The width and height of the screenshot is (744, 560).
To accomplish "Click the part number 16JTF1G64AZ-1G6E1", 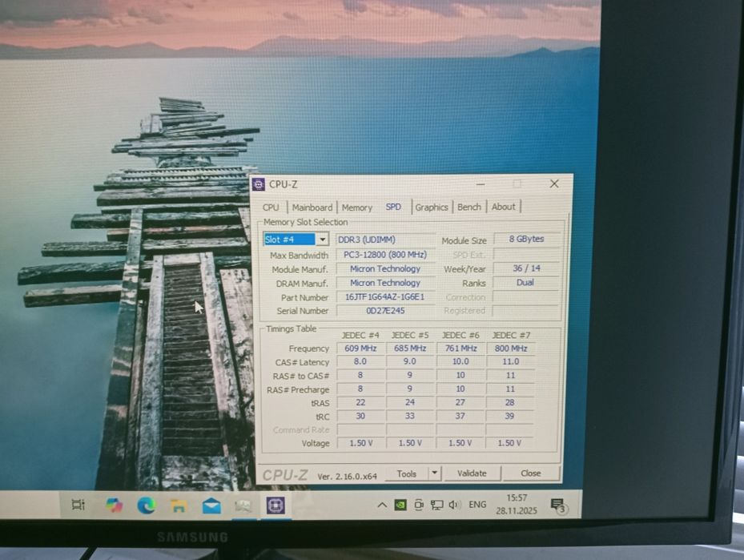I will point(385,296).
